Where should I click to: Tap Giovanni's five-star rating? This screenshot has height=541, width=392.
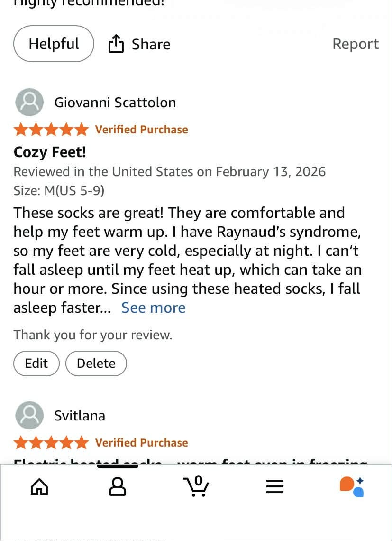click(51, 130)
